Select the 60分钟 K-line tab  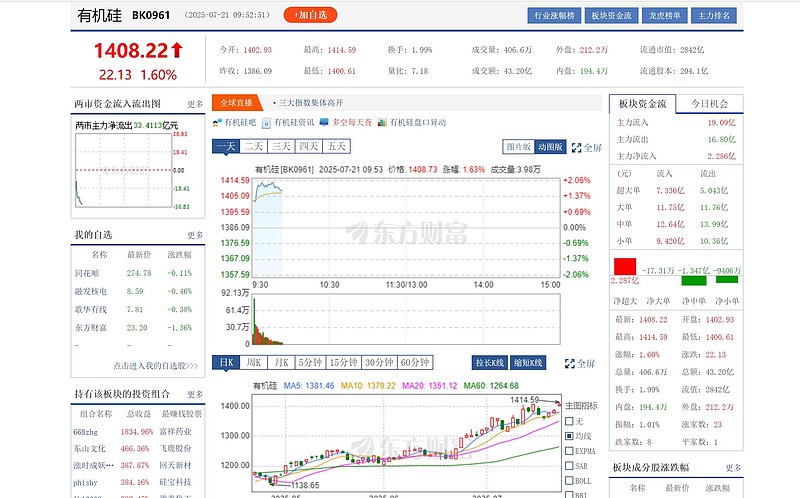tap(415, 362)
